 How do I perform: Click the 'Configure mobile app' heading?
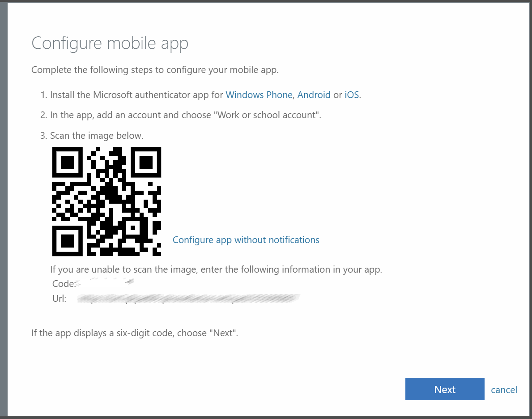pos(110,43)
